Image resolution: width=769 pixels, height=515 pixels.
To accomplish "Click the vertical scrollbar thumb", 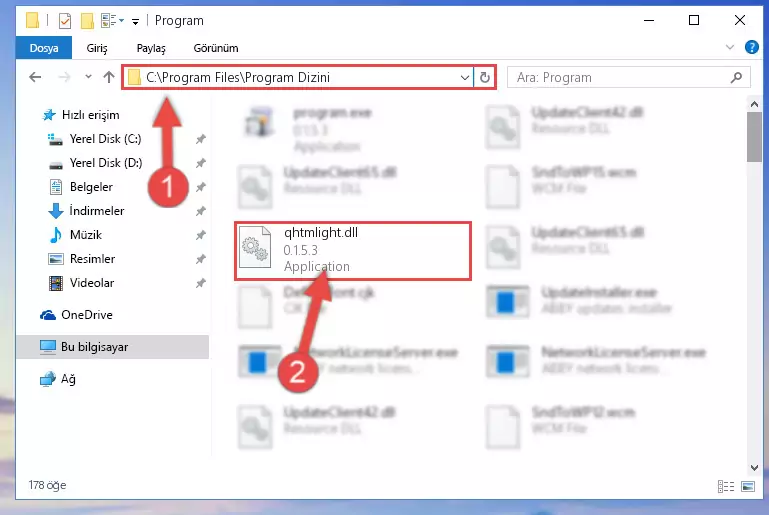I will pos(754,137).
